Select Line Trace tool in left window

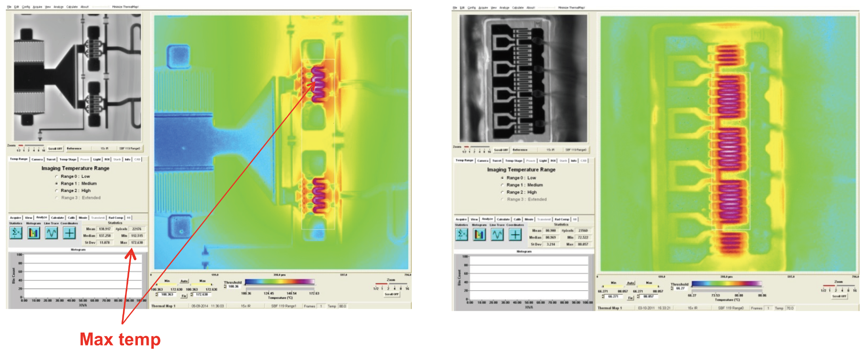(51, 233)
